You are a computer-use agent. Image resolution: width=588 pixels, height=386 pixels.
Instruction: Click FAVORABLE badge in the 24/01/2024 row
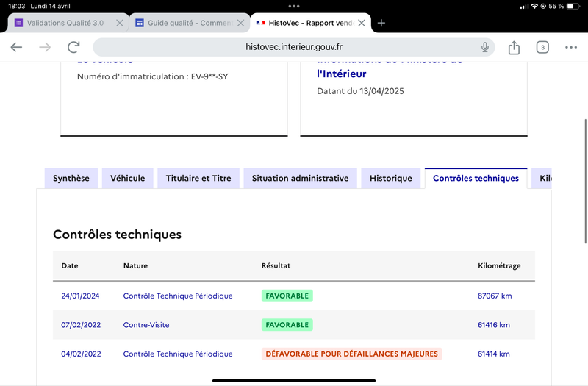pos(287,296)
